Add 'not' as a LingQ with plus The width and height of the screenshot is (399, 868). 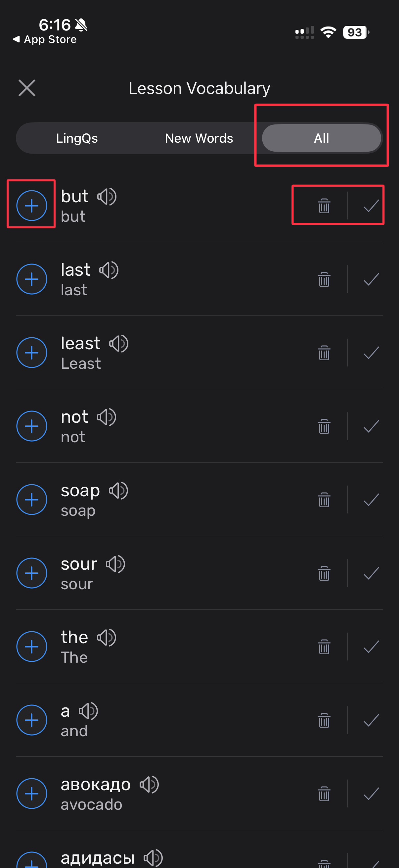click(32, 426)
